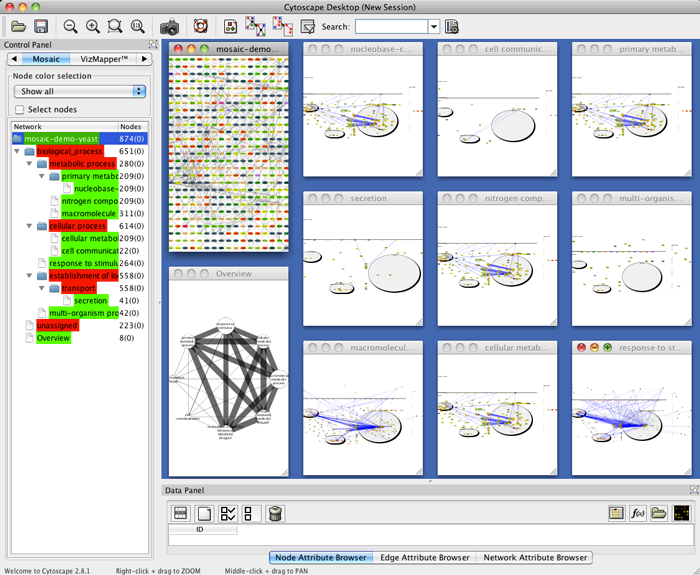Screen dimensions: 700x575
Task: Click the Open File folder icon
Action: click(x=19, y=27)
